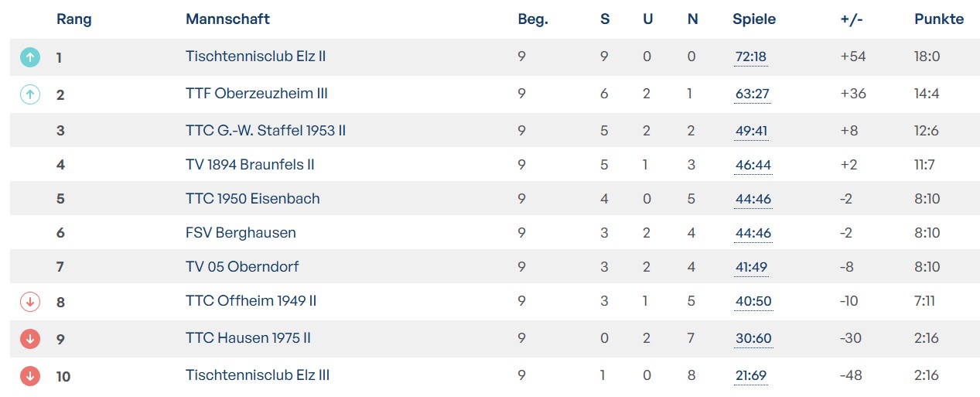
Task: Click the filled promotion arrow icon at rank 1
Action: click(29, 56)
